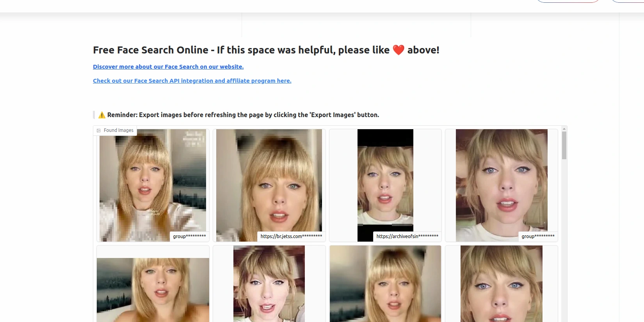
Task: Click the group caption on the first image
Action: tap(189, 236)
